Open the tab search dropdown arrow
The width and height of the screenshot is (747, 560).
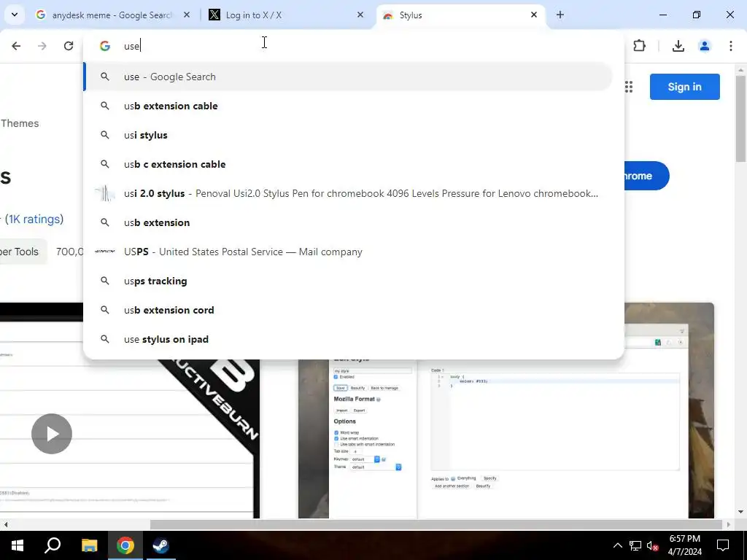pyautogui.click(x=15, y=15)
